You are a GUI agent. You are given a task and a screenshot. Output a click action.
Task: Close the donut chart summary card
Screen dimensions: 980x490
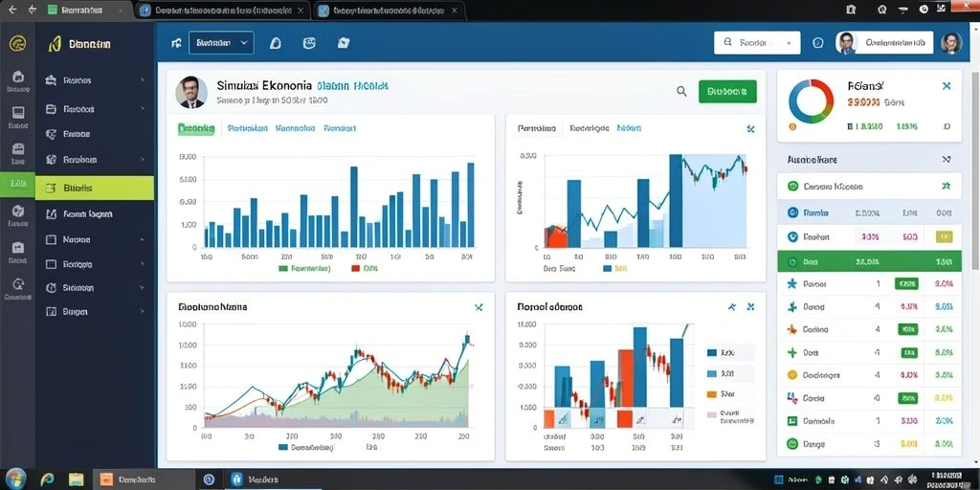(x=947, y=85)
